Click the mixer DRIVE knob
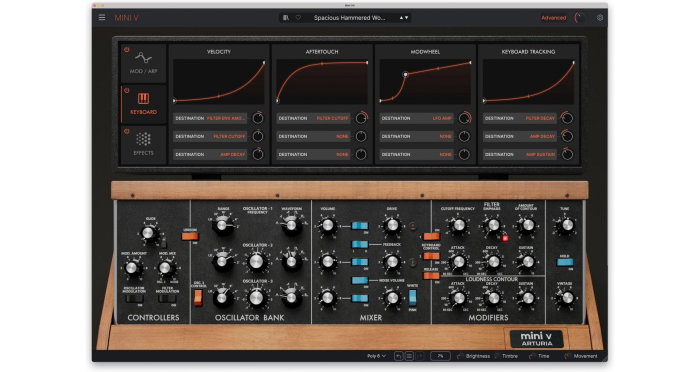This screenshot has height=372, width=700. tap(392, 226)
